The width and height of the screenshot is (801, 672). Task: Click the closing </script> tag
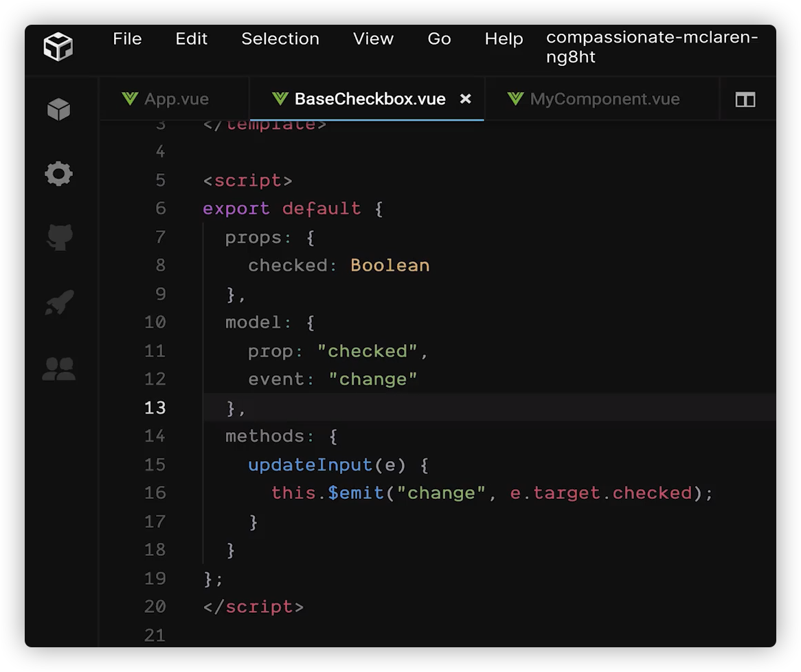(253, 607)
